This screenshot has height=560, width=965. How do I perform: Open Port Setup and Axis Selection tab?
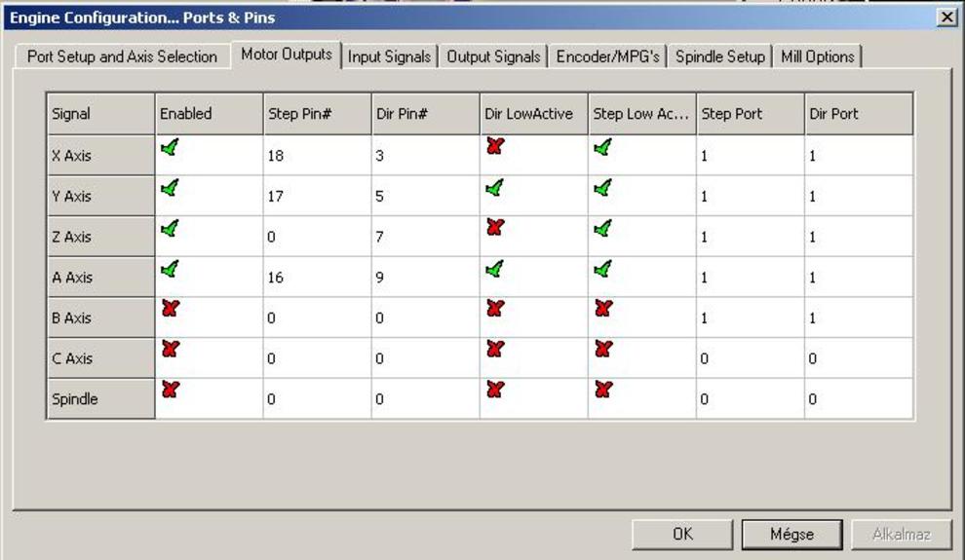122,56
